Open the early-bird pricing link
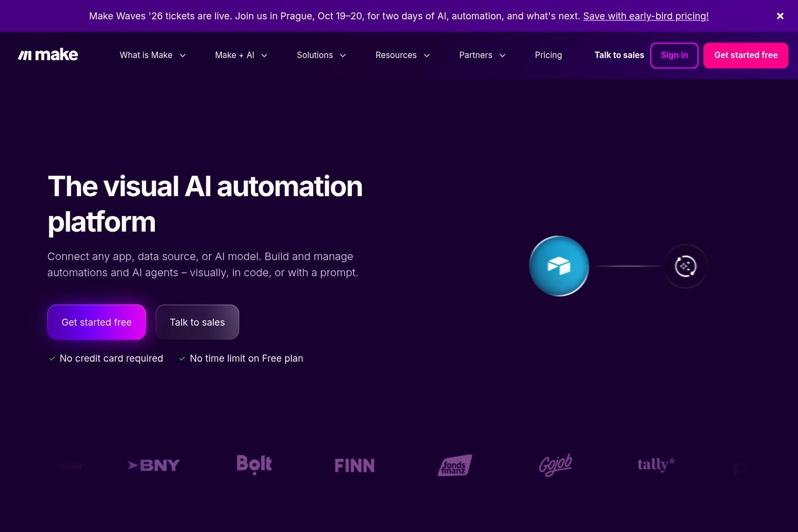 (x=646, y=16)
